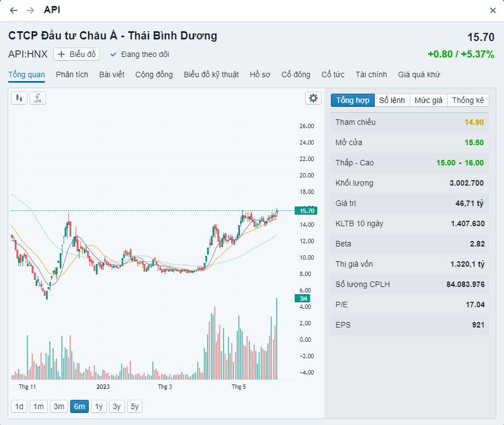Set chart range to 1y
504x425 pixels.
tap(99, 406)
